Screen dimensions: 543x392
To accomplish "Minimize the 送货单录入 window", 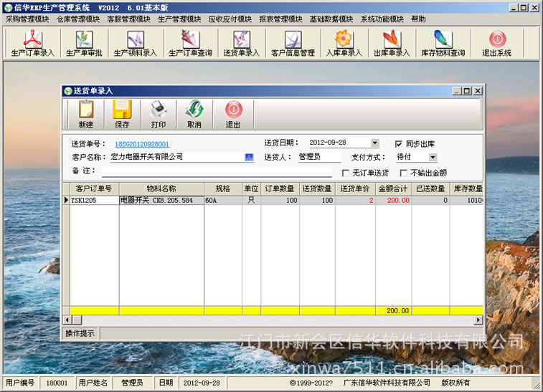I will [457, 91].
